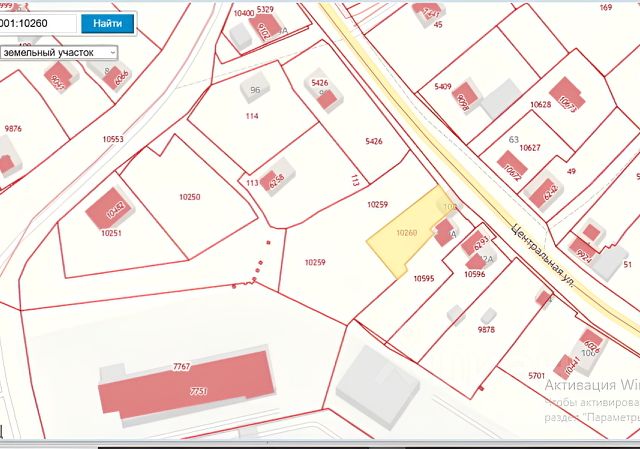Click house number label 49

click(571, 171)
